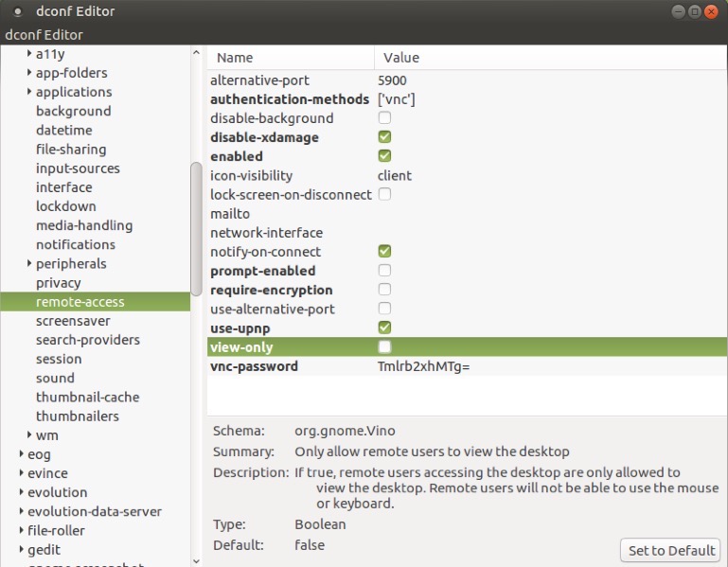Open the dconf Editor menu
The width and height of the screenshot is (728, 567).
44,35
